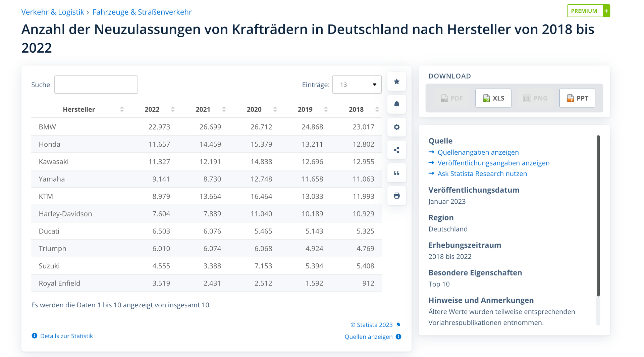The width and height of the screenshot is (644, 357).
Task: Open Verkehr & Logistik breadcrumb
Action: (x=53, y=12)
